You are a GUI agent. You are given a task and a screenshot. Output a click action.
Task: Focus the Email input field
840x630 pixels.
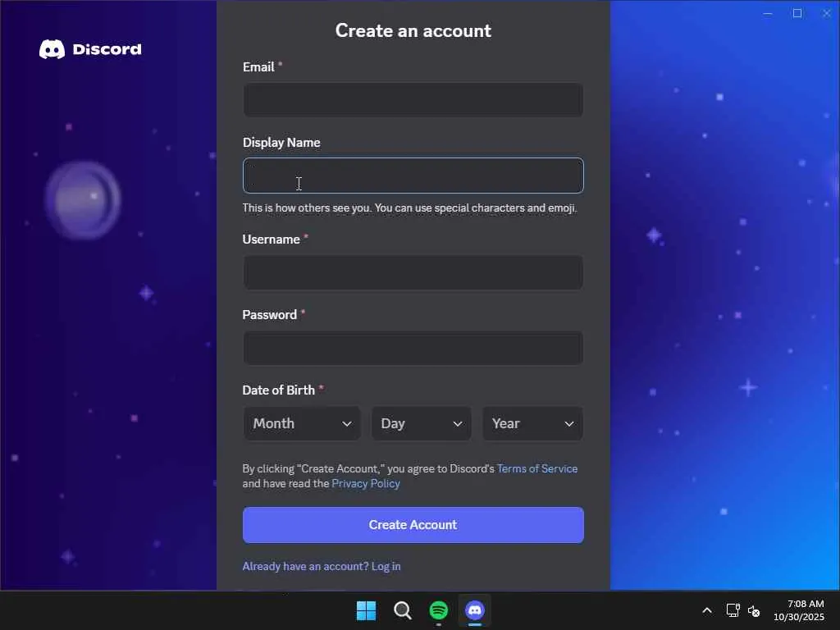click(413, 99)
